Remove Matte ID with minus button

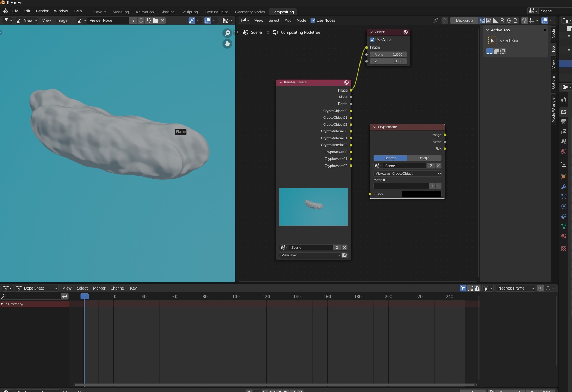point(438,186)
